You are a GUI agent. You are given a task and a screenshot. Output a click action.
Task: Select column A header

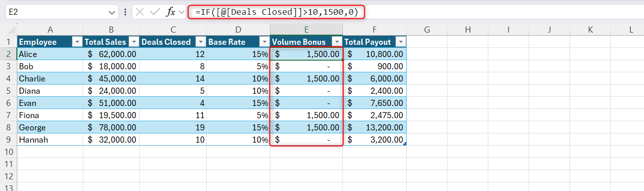point(50,30)
